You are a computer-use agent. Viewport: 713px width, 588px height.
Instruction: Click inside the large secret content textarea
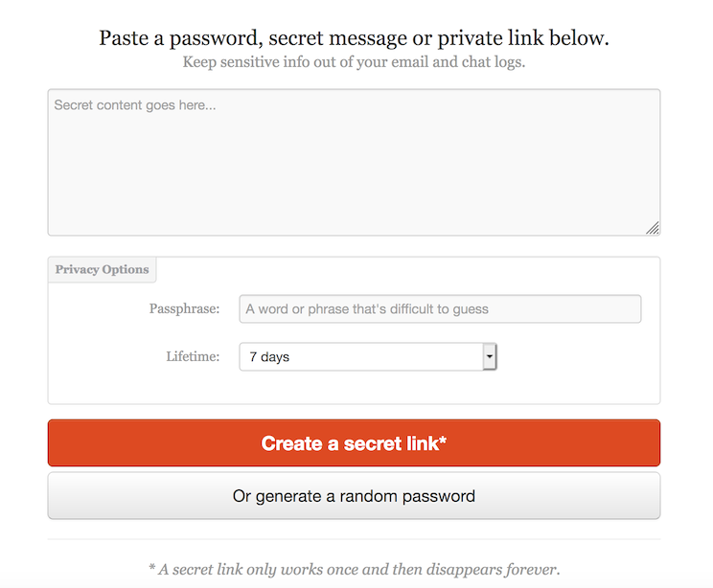coord(354,162)
